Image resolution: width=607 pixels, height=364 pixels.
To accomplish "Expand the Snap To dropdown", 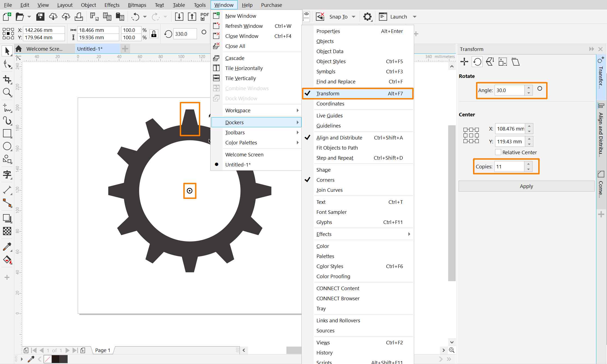I will coord(354,17).
